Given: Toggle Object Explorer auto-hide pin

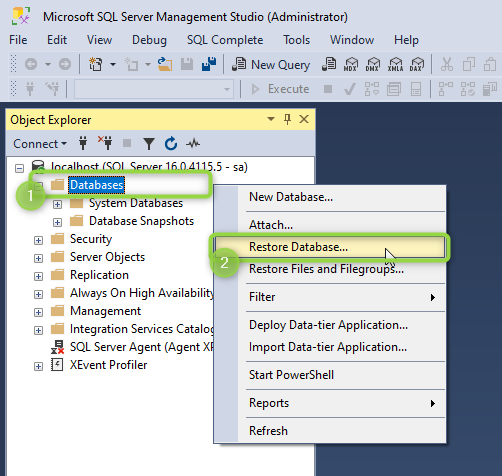Looking at the screenshot, I should tap(287, 119).
